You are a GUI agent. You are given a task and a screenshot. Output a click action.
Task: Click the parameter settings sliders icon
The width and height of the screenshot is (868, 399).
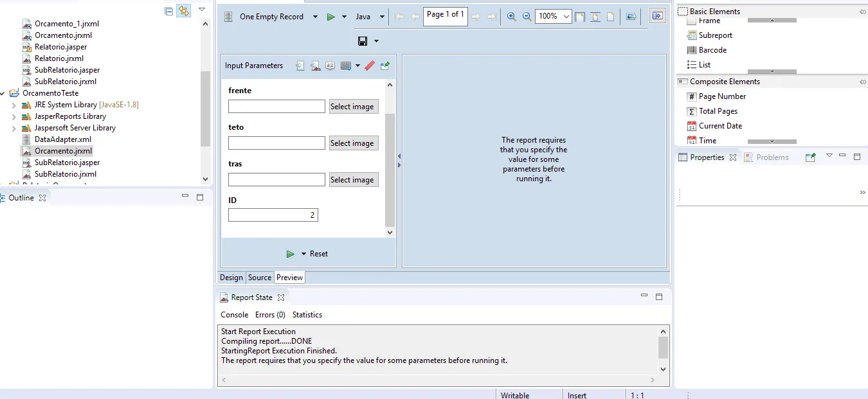[x=346, y=66]
